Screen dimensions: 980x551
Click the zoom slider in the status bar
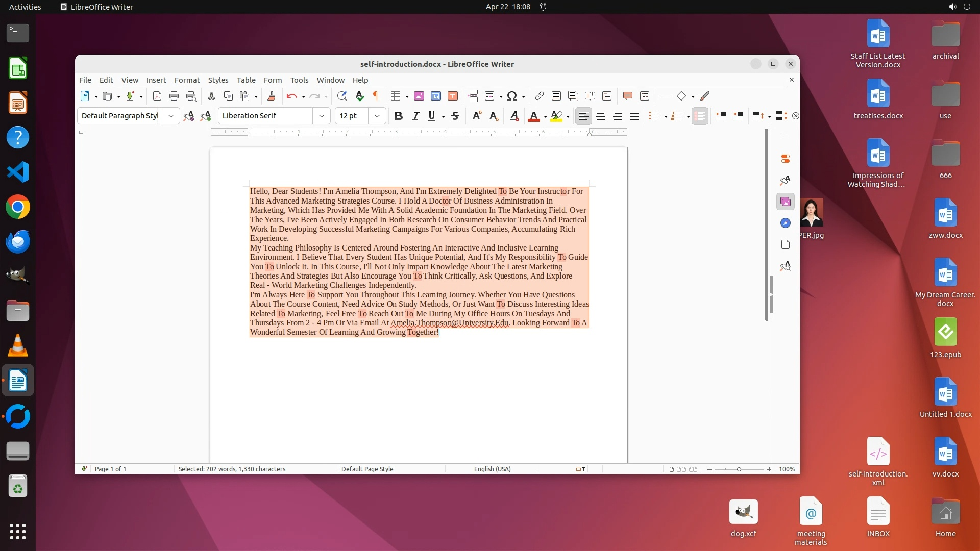739,469
